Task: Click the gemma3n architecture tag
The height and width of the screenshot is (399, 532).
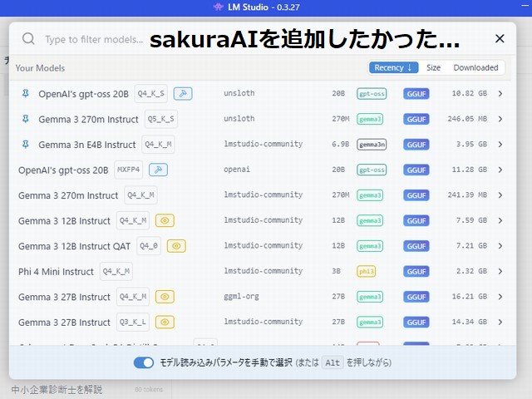Action: (372, 145)
